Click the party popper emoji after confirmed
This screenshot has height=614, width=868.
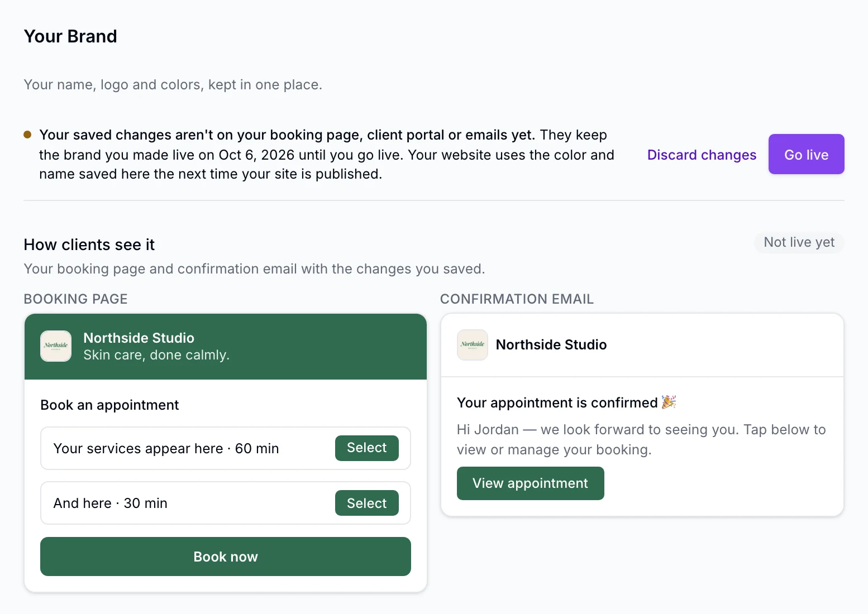pos(669,402)
